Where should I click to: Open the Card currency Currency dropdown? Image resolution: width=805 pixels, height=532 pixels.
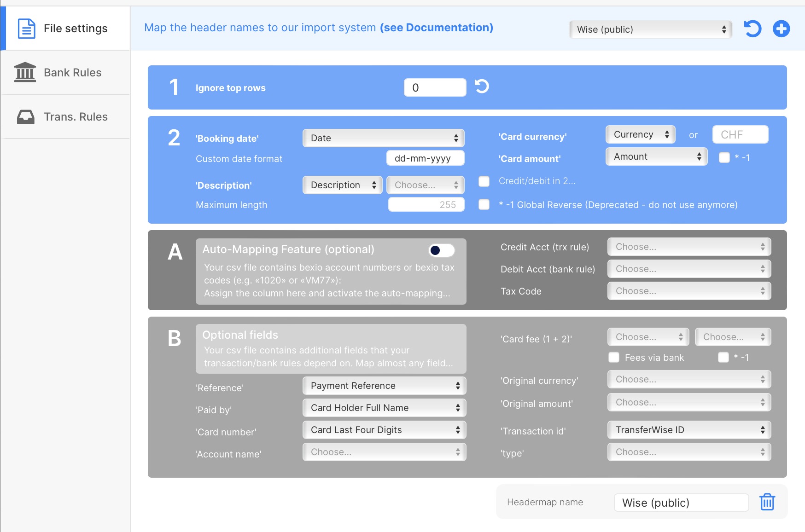click(x=640, y=134)
